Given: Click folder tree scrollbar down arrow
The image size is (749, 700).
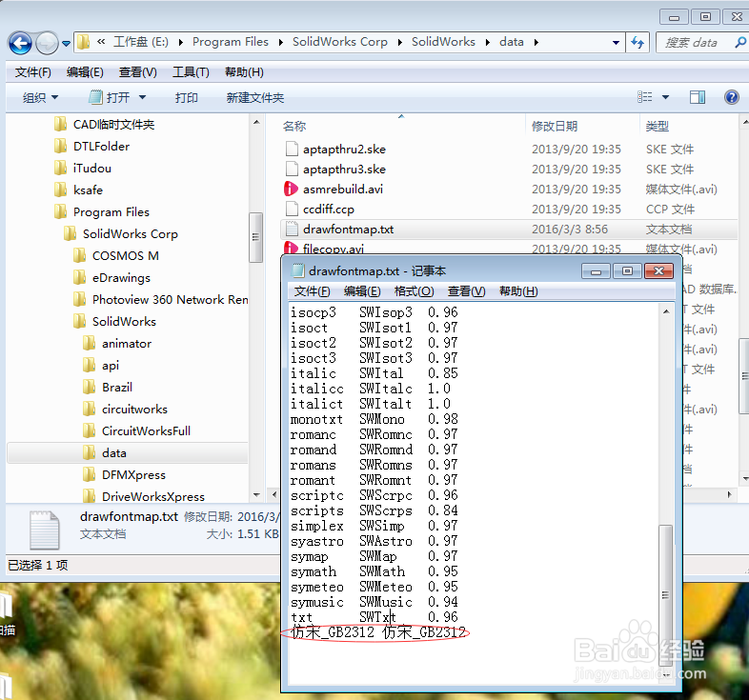Looking at the screenshot, I should [x=256, y=495].
